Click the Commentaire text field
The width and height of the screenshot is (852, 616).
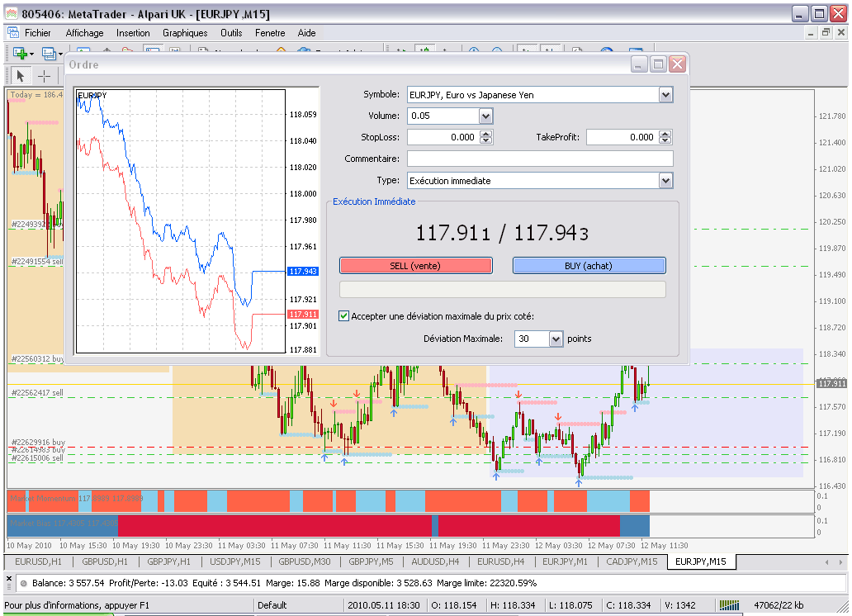[540, 159]
